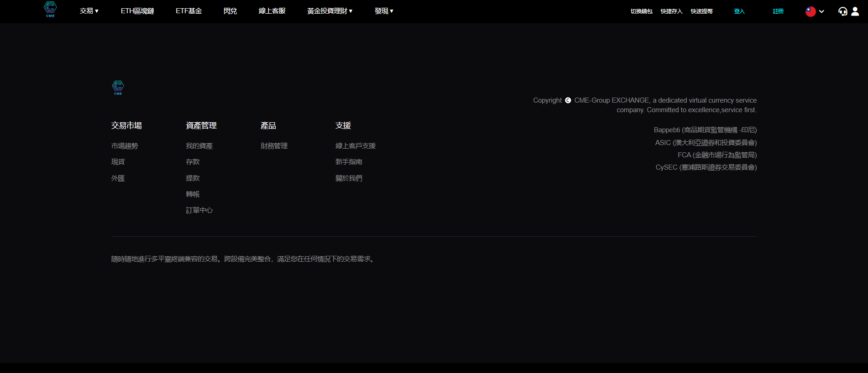This screenshot has height=373, width=868.
Task: Open 我的資產 in the footer
Action: (x=199, y=146)
